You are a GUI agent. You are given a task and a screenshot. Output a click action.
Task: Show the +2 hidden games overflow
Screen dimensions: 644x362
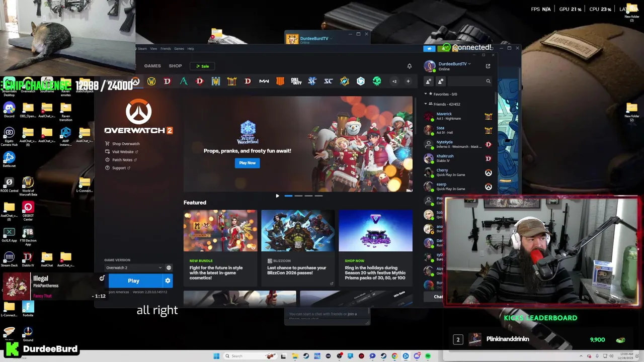(x=394, y=81)
